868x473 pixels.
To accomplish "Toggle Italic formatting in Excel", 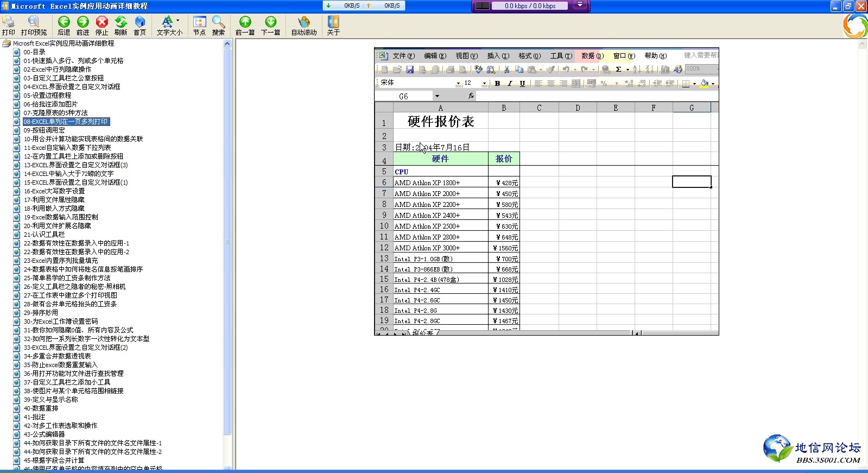I will (510, 83).
